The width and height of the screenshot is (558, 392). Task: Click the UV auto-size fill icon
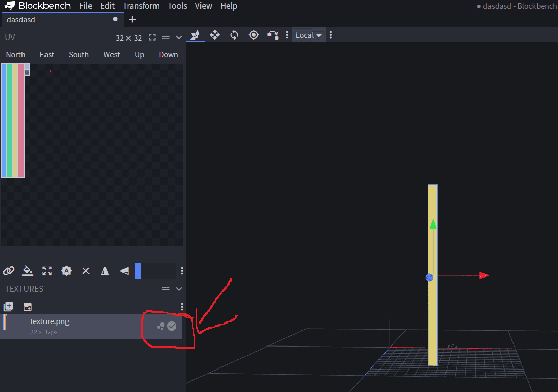click(28, 271)
